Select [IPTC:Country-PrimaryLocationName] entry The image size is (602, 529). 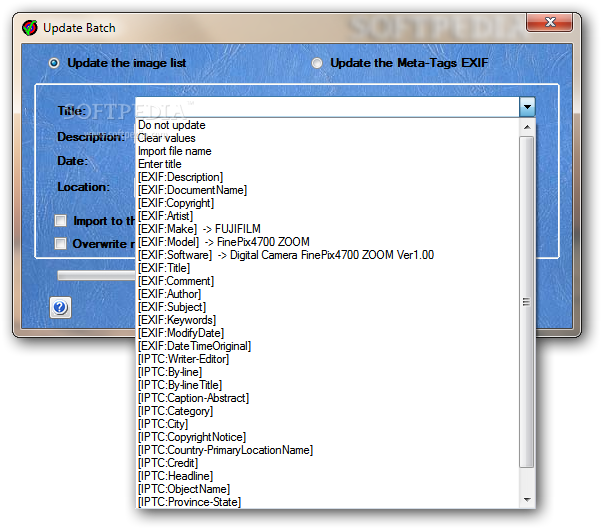pyautogui.click(x=328, y=450)
